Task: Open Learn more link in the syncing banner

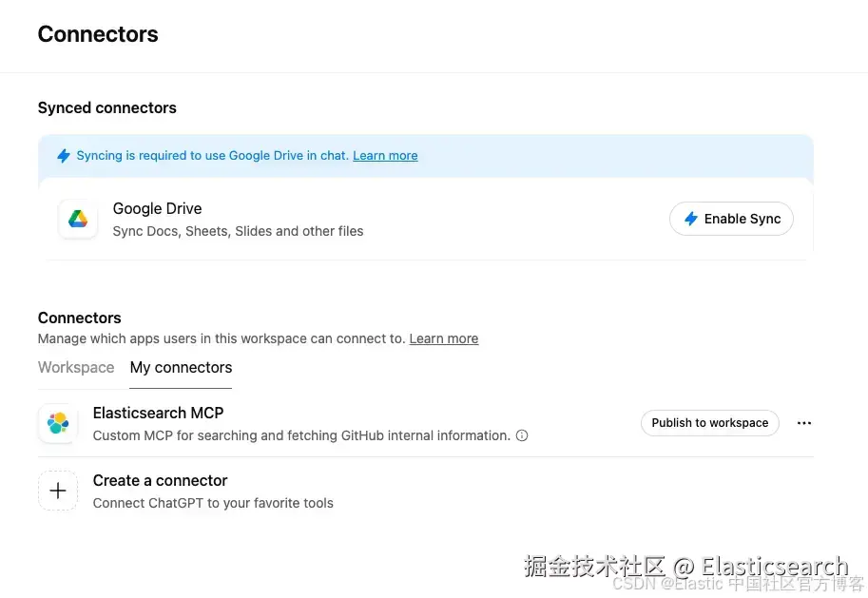Action: 385,156
